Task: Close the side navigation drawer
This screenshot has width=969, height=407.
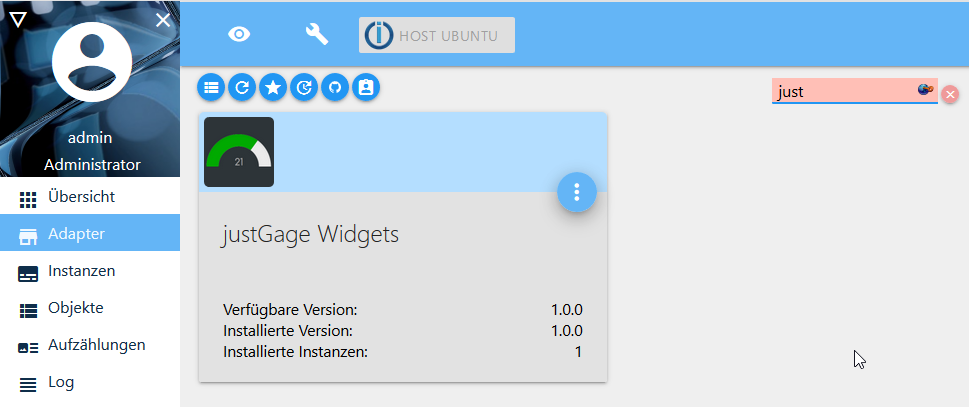Action: pyautogui.click(x=163, y=19)
